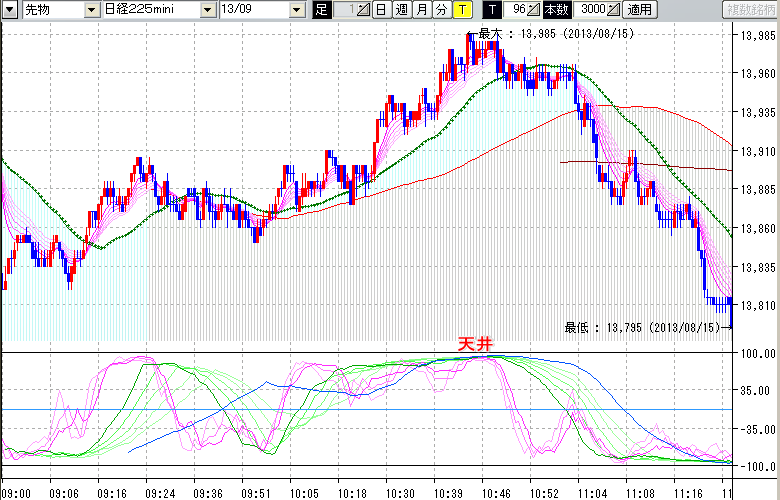Viewport: 780px width, 500px height.
Task: Open the 13/09 contract month dropdown
Action: point(297,10)
